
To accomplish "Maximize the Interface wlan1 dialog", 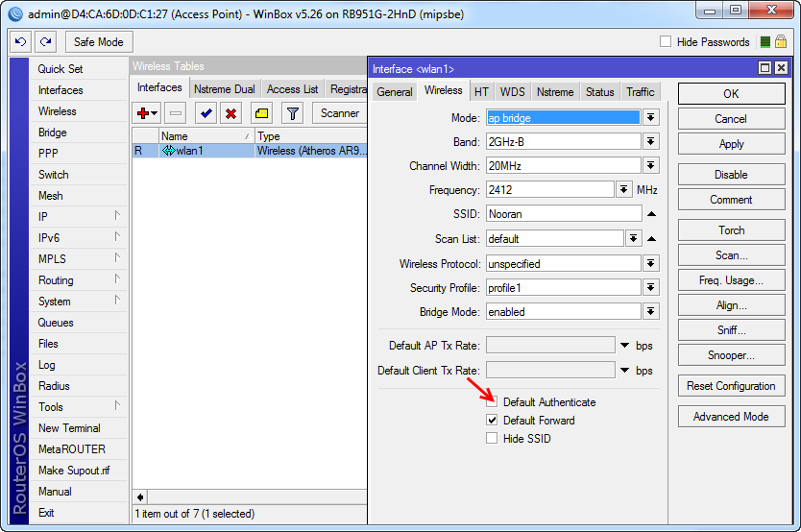I will point(765,68).
